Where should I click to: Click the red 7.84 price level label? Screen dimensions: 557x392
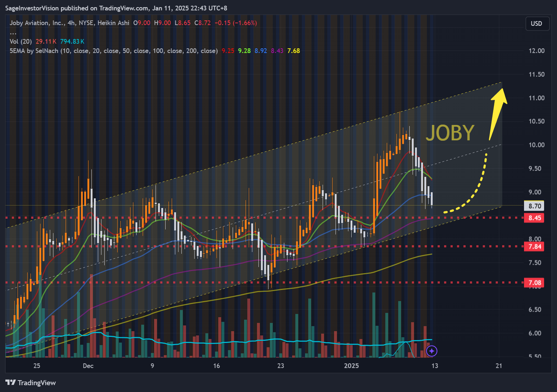click(x=534, y=246)
